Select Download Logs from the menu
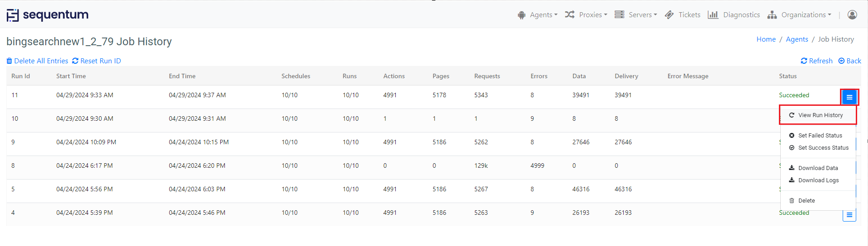The width and height of the screenshot is (868, 246). (x=818, y=180)
